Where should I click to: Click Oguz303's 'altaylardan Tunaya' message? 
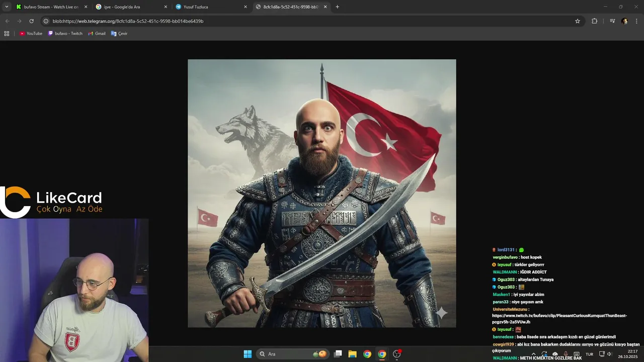click(x=535, y=280)
